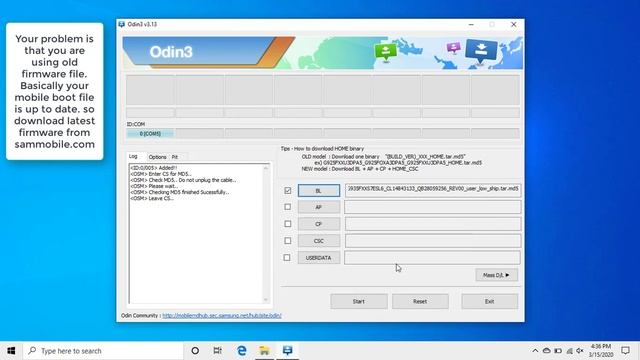Click the Odin3 title bar app icon
The width and height of the screenshot is (640, 360).
121,24
